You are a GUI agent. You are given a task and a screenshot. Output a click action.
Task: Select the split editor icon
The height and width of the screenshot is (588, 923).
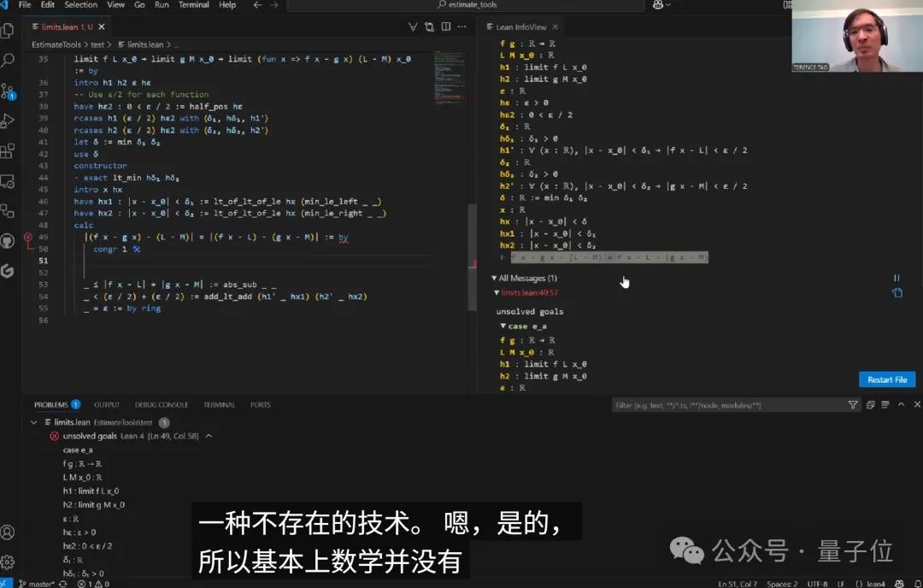coord(445,26)
